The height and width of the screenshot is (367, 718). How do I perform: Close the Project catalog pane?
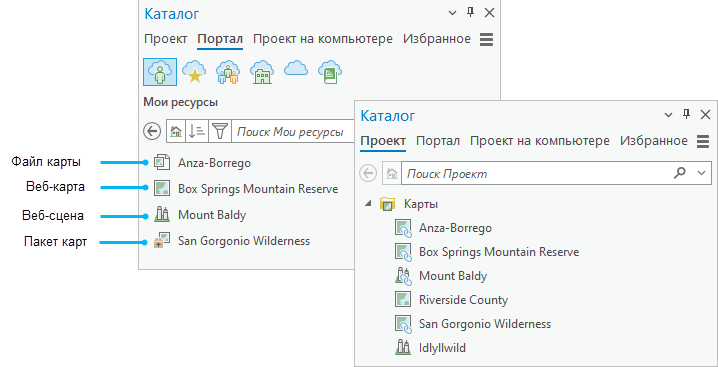tap(706, 115)
